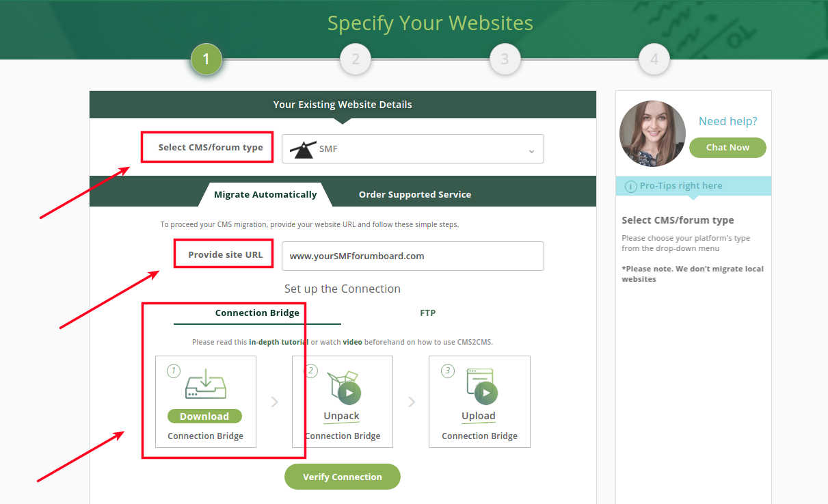Click 'Provide site URL' label

pyautogui.click(x=226, y=255)
